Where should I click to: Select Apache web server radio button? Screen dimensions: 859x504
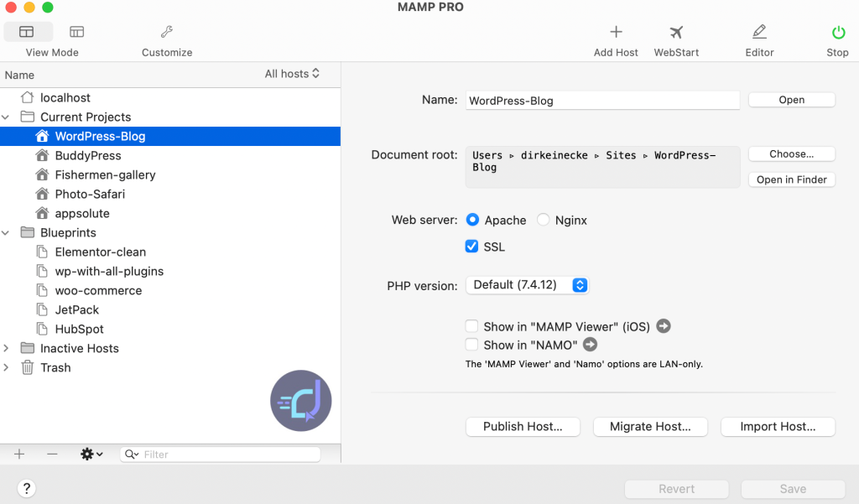click(472, 220)
